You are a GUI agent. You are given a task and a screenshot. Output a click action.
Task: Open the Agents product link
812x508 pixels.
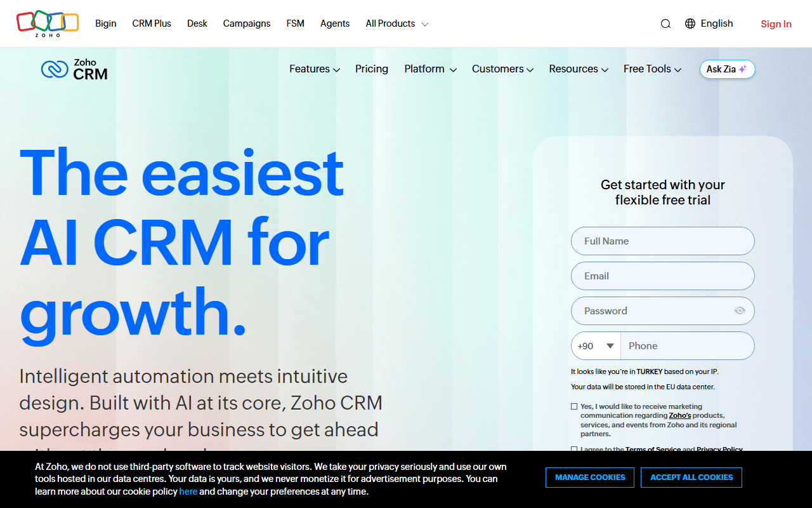(x=335, y=23)
